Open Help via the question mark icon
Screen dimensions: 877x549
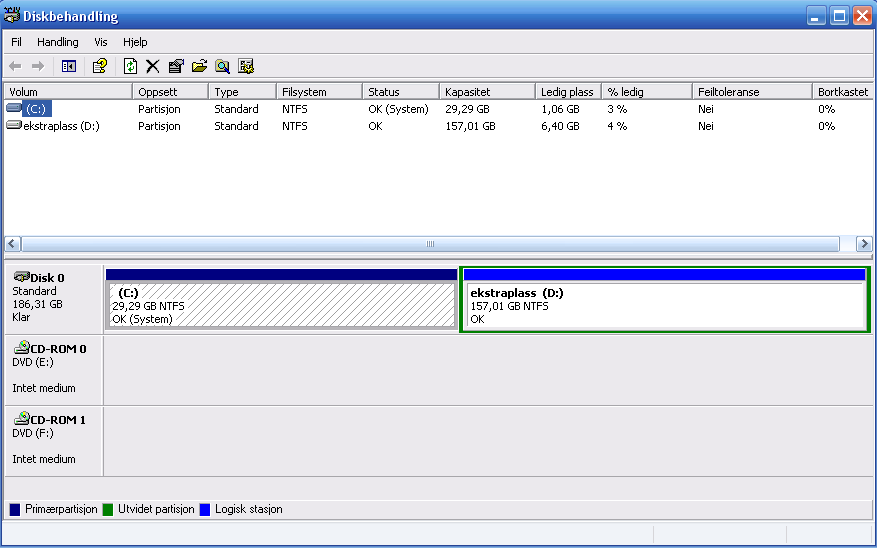100,67
